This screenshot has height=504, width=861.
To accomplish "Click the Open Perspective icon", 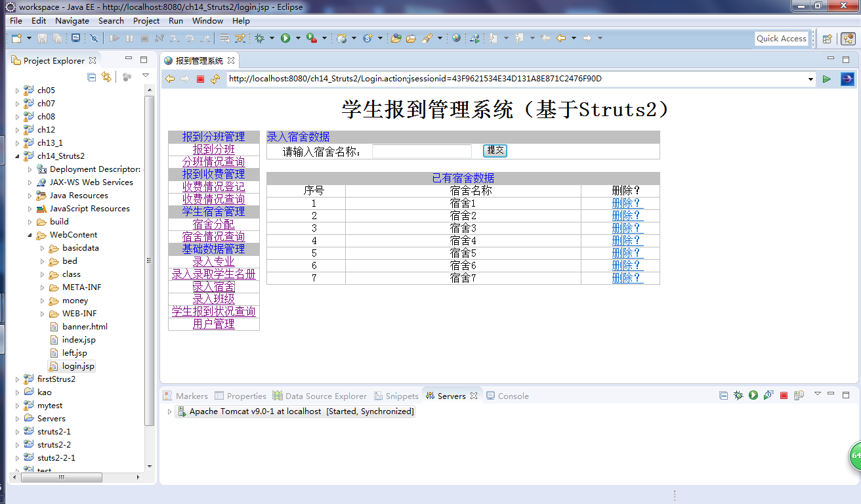I will point(827,38).
